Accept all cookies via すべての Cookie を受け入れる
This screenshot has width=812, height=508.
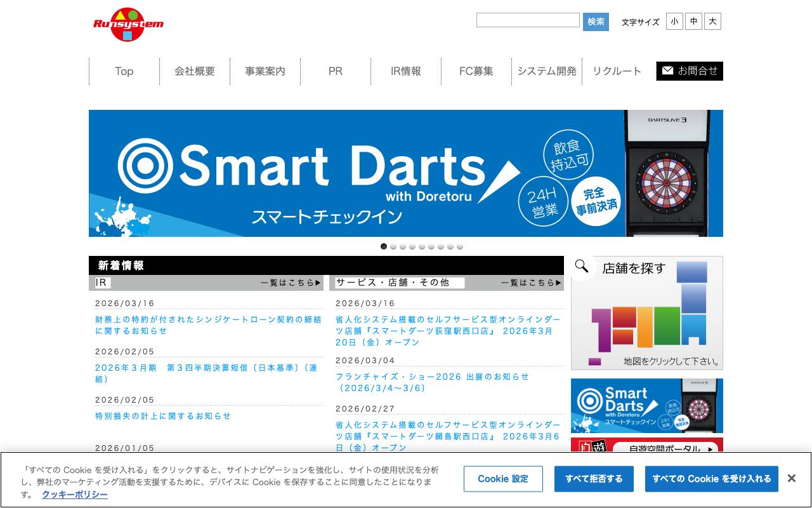(x=712, y=479)
